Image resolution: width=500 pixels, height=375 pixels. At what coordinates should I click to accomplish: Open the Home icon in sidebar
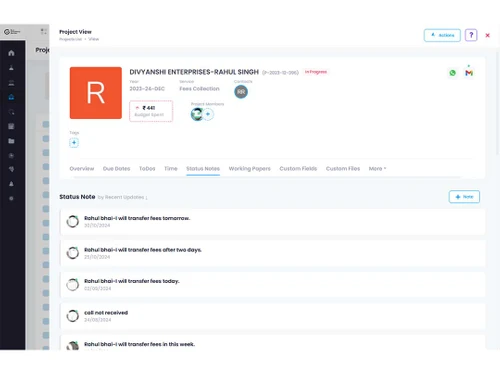point(11,53)
